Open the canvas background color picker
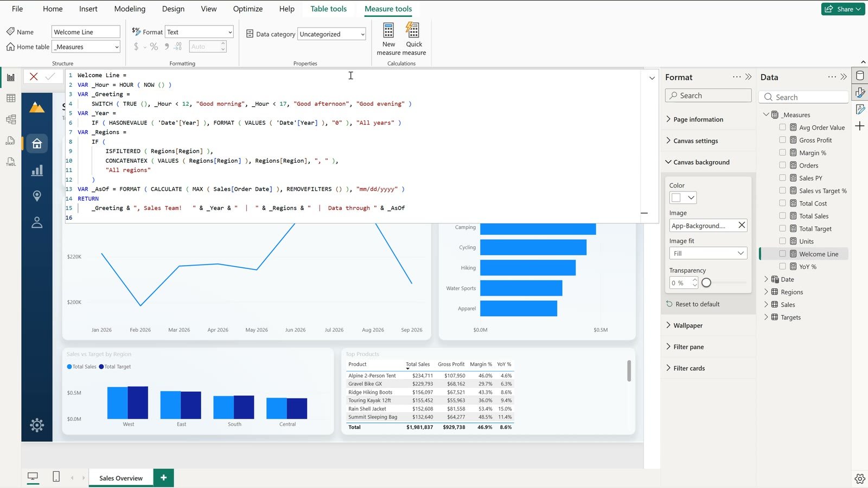This screenshot has height=488, width=868. (x=683, y=198)
